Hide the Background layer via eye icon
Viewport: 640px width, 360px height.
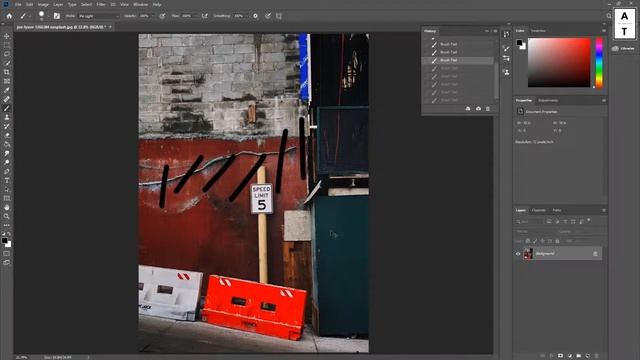[x=518, y=254]
